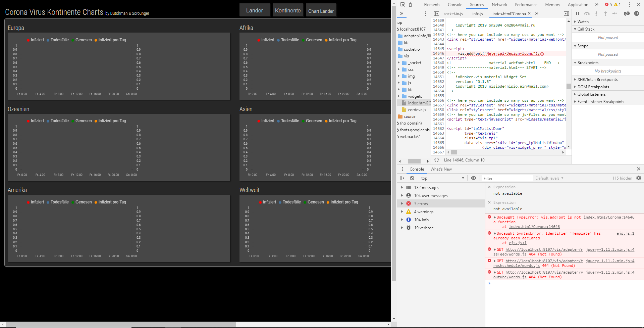644x328 pixels.
Task: Activate the inspect element picker icon
Action: (402, 4)
